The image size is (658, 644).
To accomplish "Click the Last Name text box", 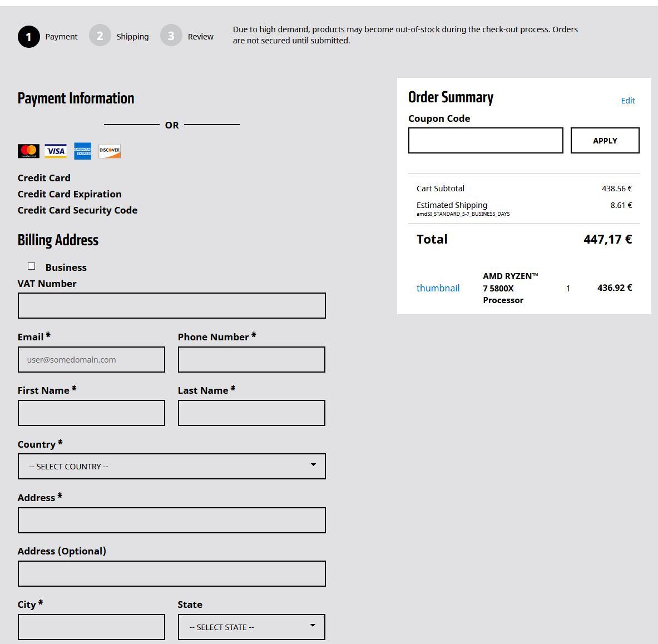I will click(251, 413).
